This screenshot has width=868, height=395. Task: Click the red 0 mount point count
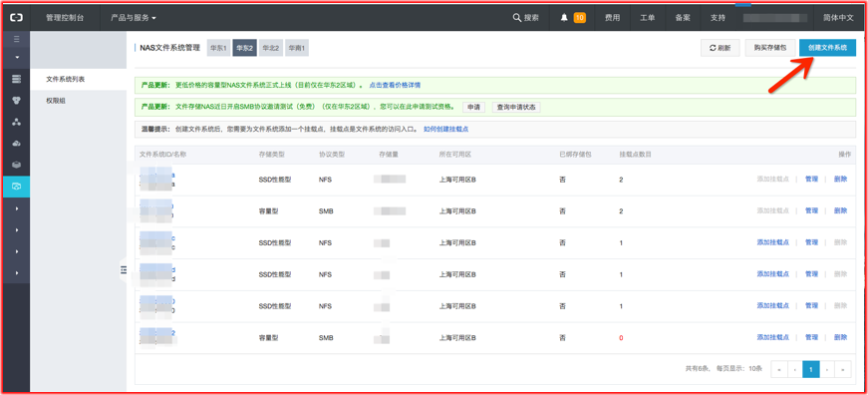(621, 338)
